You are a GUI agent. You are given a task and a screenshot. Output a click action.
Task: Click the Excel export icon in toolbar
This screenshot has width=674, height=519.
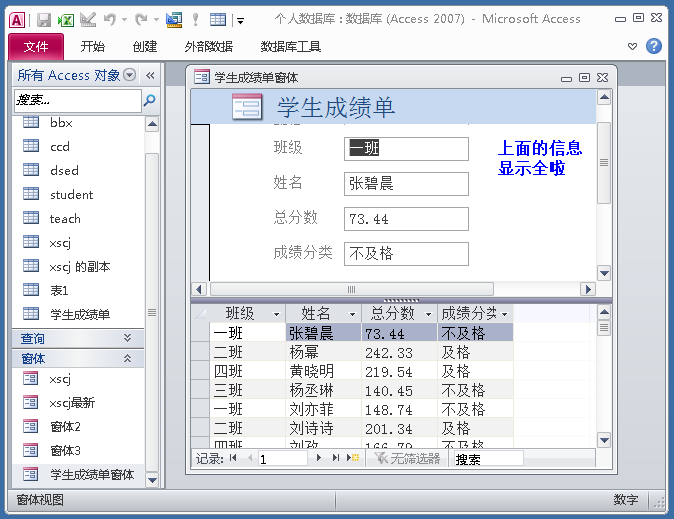pos(66,19)
